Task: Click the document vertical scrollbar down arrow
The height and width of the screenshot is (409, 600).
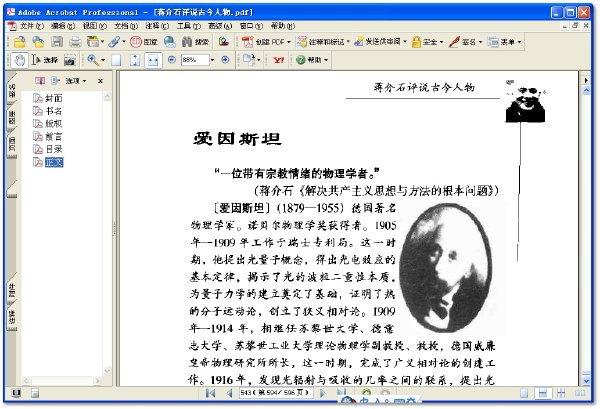Action: tap(586, 381)
